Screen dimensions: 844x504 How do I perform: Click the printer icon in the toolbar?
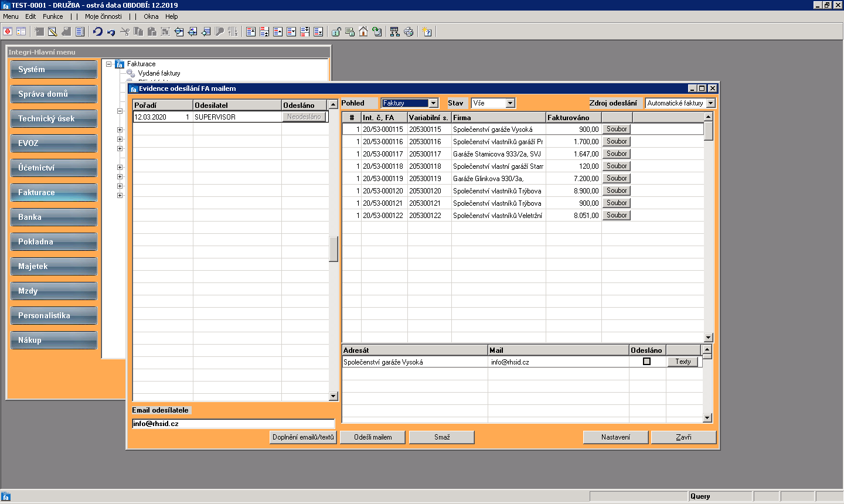click(x=409, y=32)
